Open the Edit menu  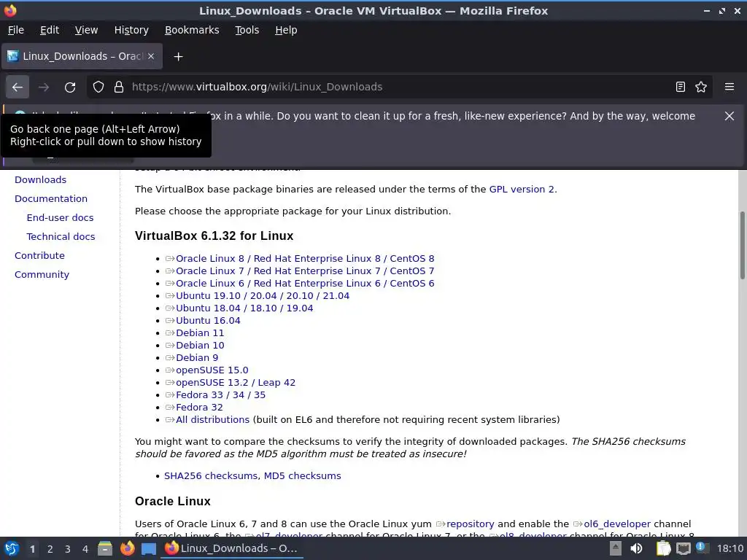pos(50,30)
